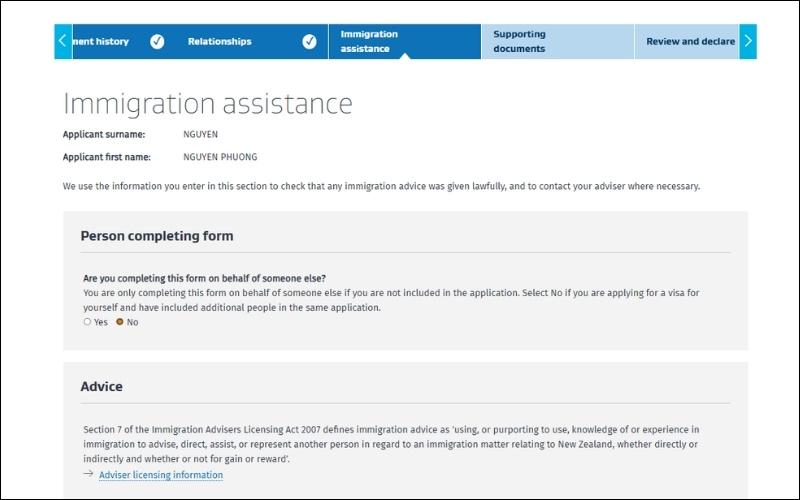Click the arrow icon beside Adviser licensing information
The width and height of the screenshot is (800, 500).
coord(88,474)
